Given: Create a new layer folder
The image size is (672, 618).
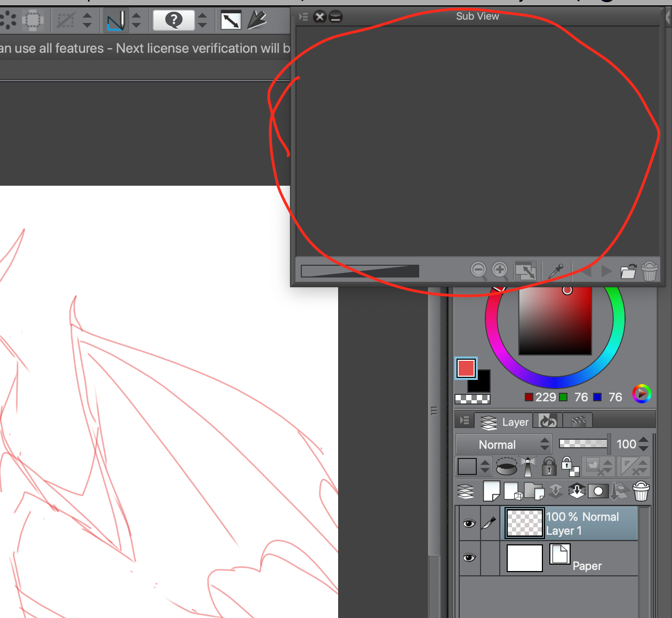Looking at the screenshot, I should pos(534,491).
